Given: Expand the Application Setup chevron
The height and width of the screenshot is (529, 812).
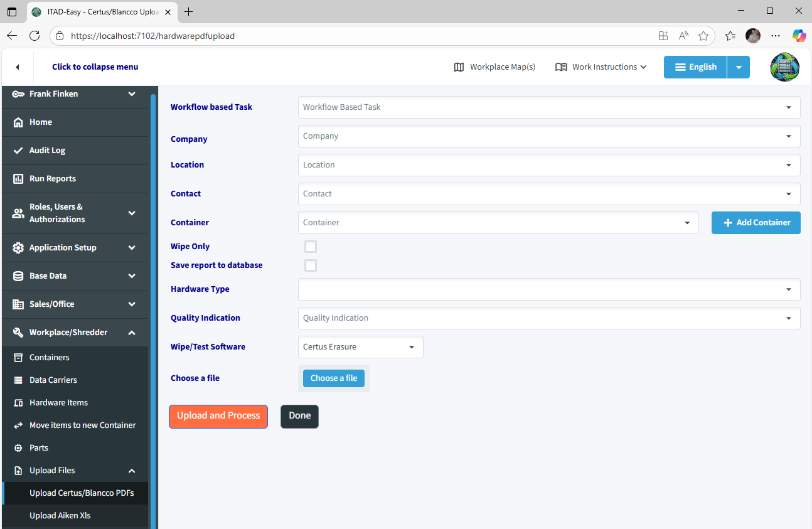Looking at the screenshot, I should (132, 248).
